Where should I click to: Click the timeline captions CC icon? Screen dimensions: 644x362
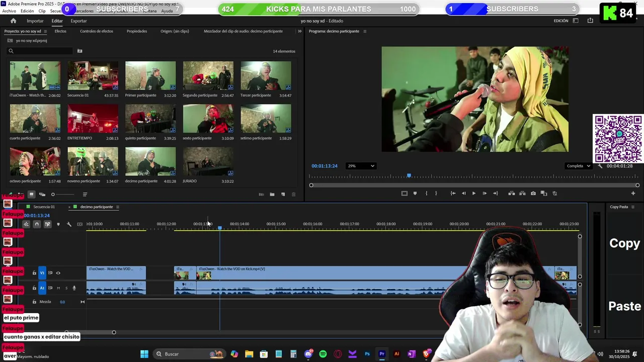[79, 224]
